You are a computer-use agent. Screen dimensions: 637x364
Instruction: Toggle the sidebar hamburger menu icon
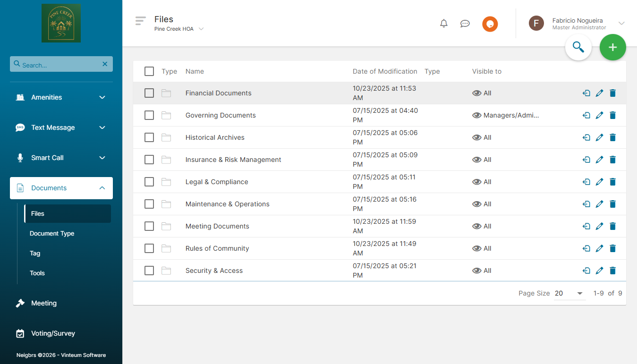click(x=140, y=21)
